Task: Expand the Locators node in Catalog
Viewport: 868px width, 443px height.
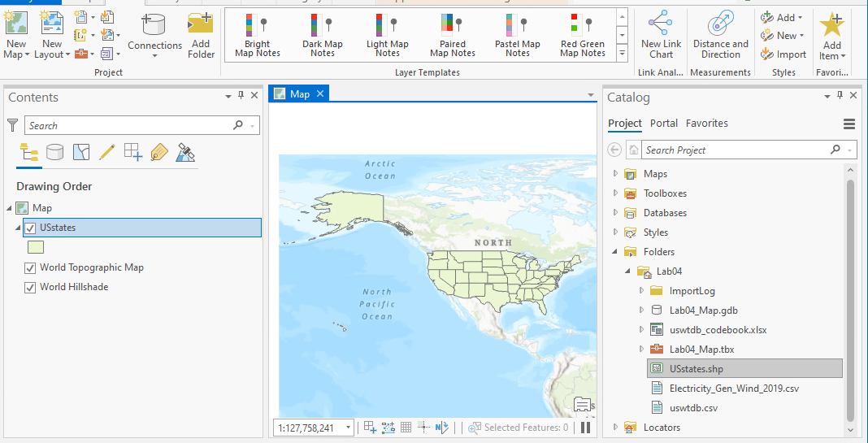Action: click(615, 427)
